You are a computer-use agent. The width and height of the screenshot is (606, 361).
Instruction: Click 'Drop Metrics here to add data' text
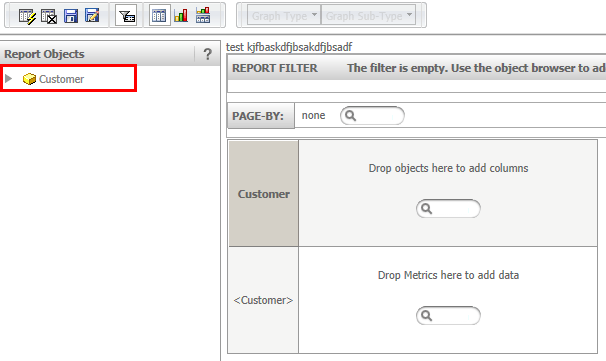(448, 275)
